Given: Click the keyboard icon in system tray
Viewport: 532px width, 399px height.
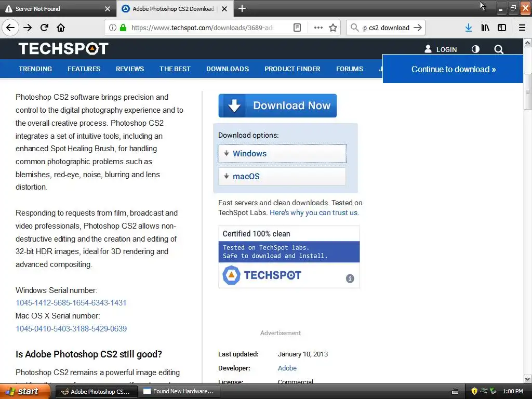Looking at the screenshot, I should click(x=455, y=392).
